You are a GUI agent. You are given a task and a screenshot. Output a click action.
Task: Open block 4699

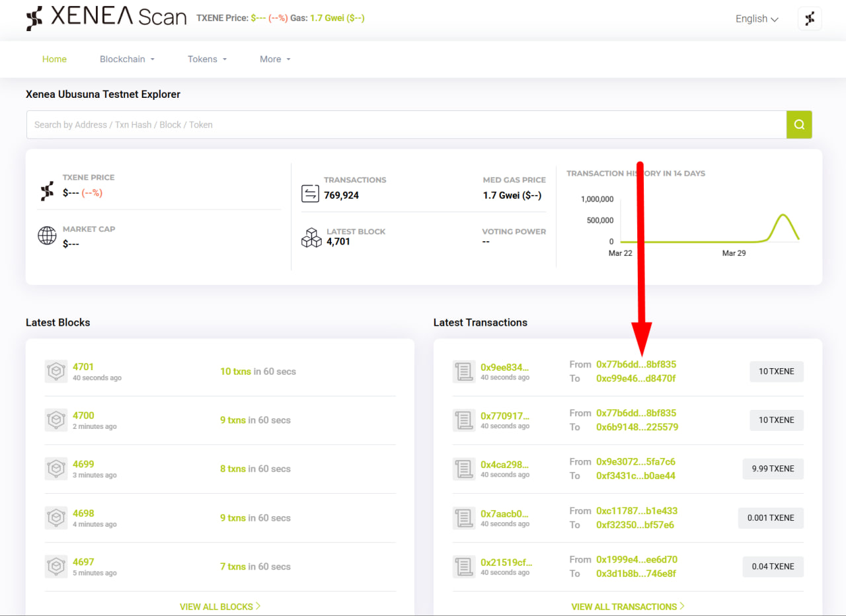coord(83,465)
